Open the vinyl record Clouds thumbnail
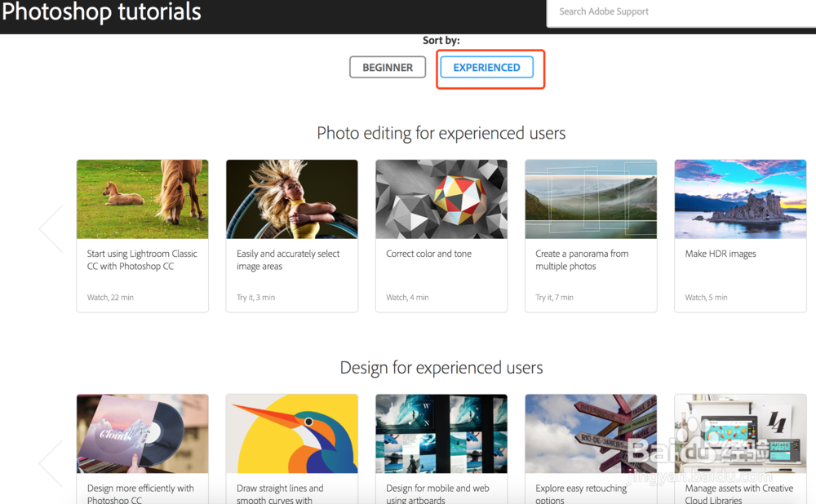This screenshot has width=816, height=504. tap(143, 434)
